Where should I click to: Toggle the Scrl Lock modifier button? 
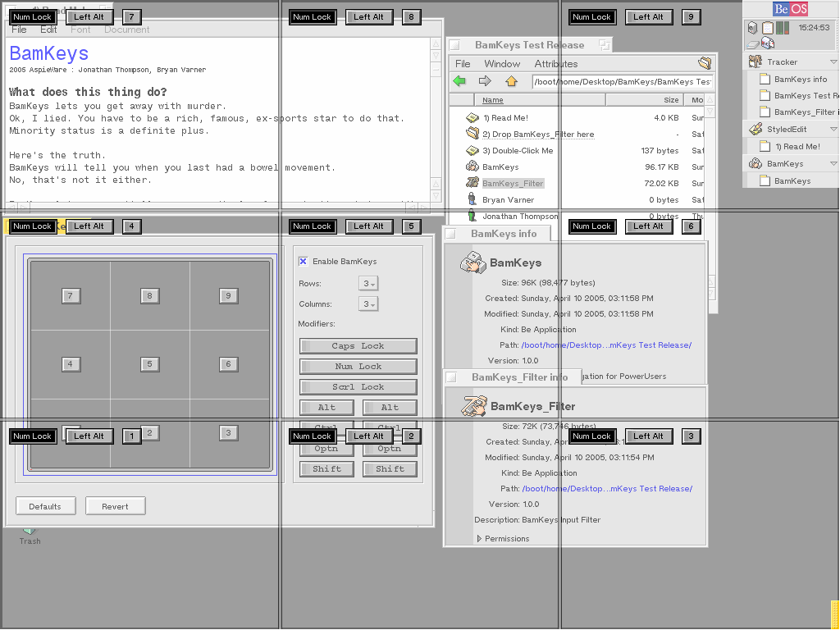click(x=358, y=387)
